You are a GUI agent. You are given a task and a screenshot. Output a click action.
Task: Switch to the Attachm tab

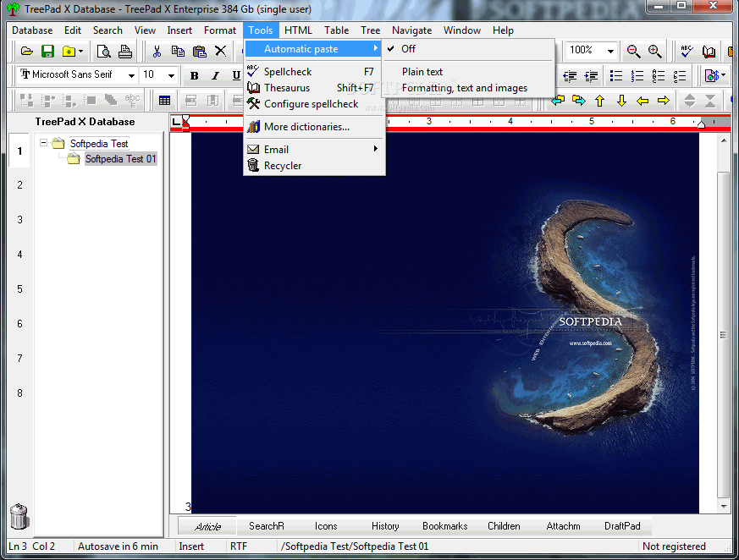[563, 526]
